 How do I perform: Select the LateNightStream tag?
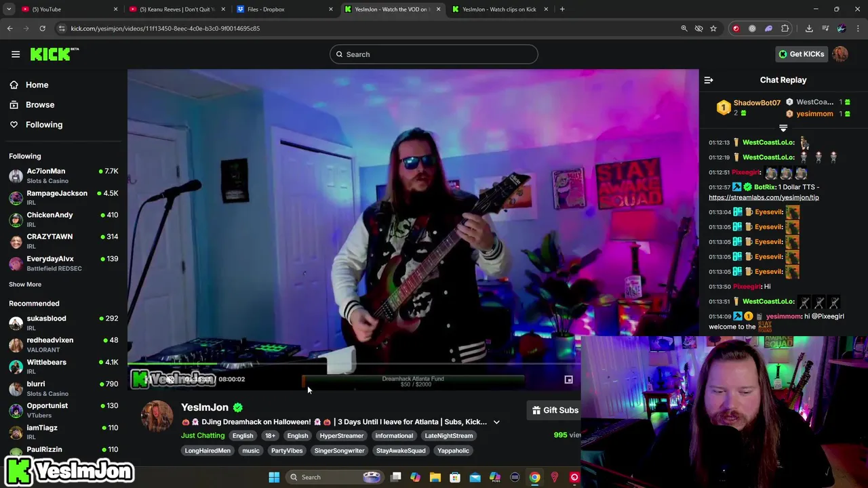click(x=449, y=436)
